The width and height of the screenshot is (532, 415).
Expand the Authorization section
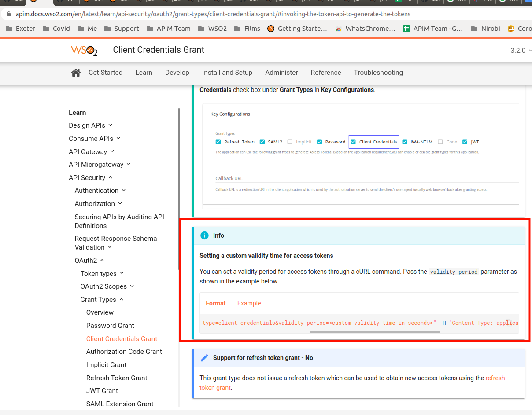[98, 203]
